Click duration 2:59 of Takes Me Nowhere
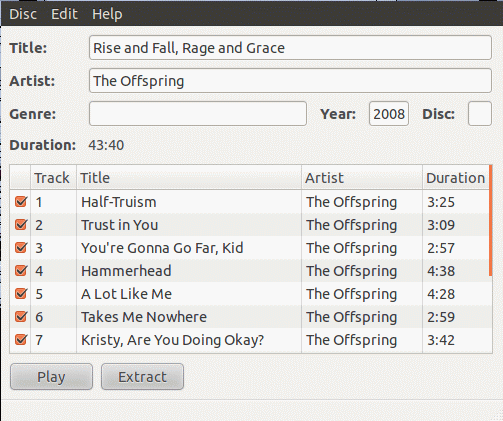503x421 pixels. pyautogui.click(x=441, y=317)
